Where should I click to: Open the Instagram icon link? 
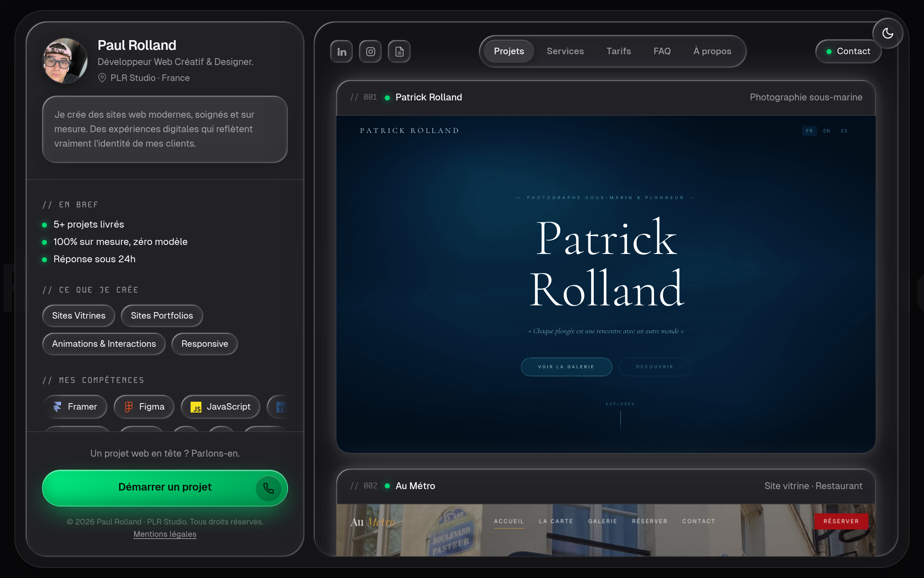370,51
